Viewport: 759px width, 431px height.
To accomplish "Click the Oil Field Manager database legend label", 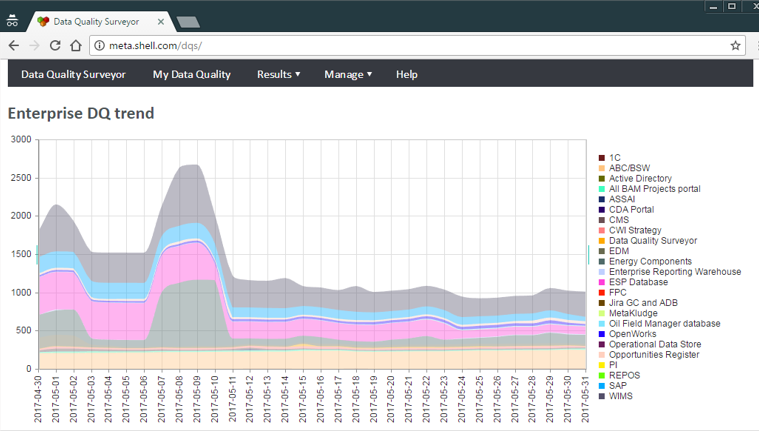I will 665,323.
